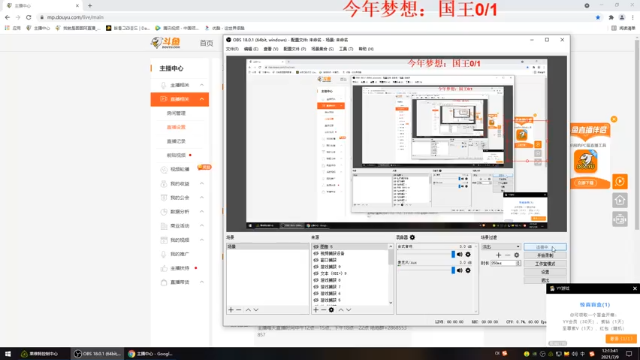
Task: Click the home icon on the right float bar
Action: coord(620,200)
